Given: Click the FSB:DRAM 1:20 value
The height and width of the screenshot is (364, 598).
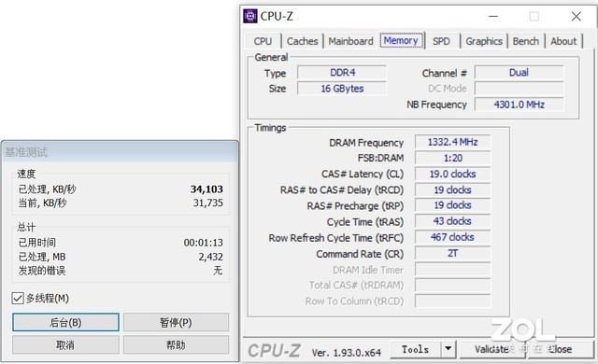Looking at the screenshot, I should (452, 158).
